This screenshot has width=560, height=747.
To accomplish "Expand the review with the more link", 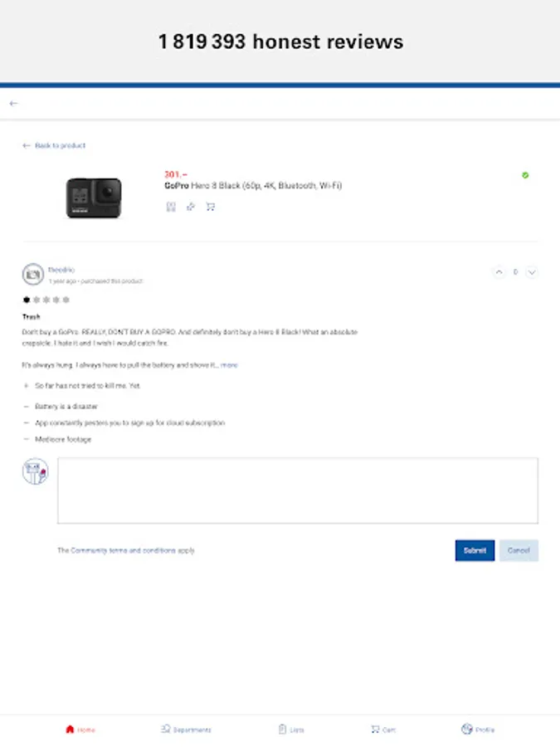I will (229, 365).
